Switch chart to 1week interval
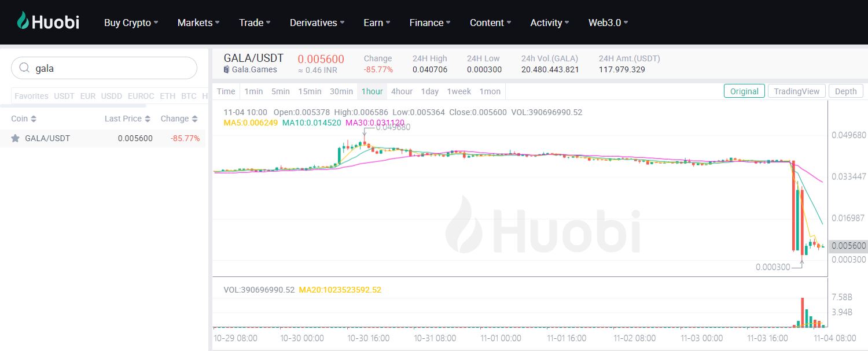 click(459, 91)
